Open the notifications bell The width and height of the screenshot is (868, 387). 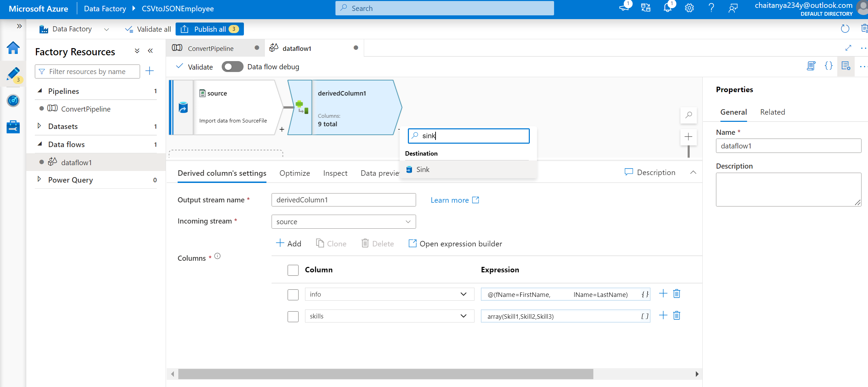(x=667, y=8)
